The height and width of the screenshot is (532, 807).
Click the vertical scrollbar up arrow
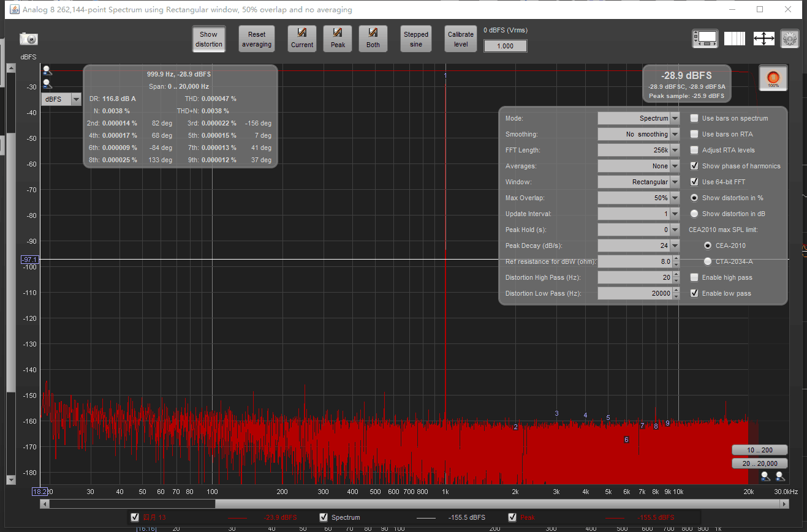[x=10, y=67]
